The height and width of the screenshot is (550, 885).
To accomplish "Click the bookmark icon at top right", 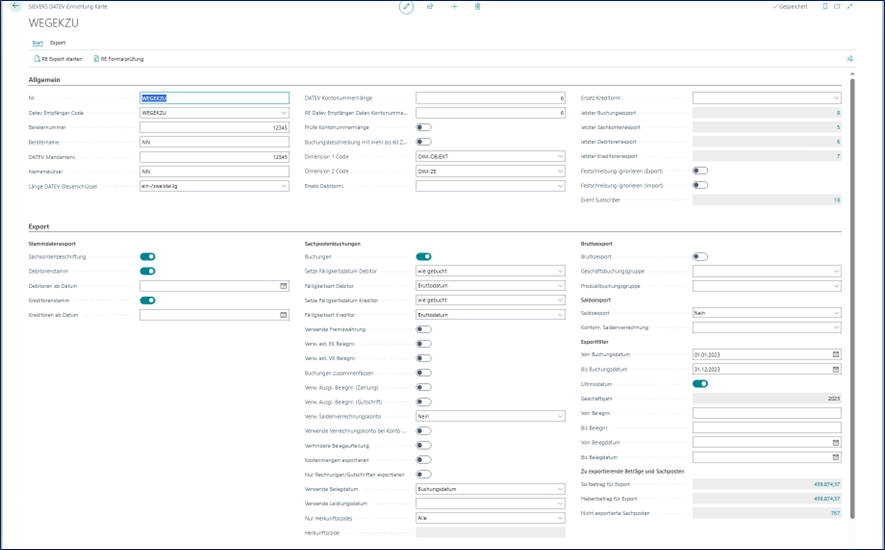I will [x=824, y=6].
